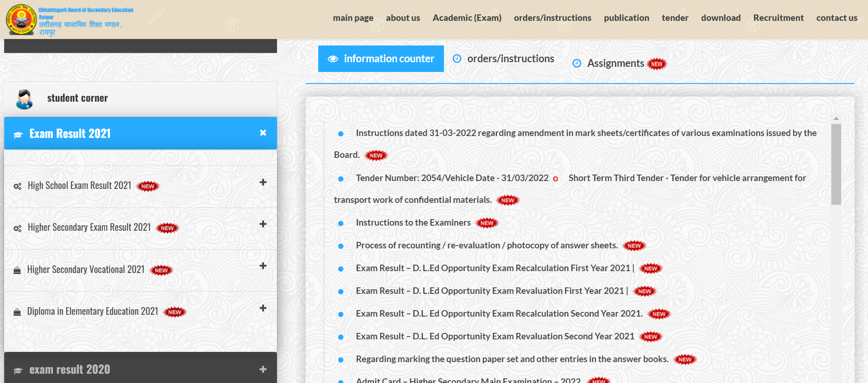868x383 pixels.
Task: Collapse the Exam Result 2021 panel with X
Action: pos(263,133)
